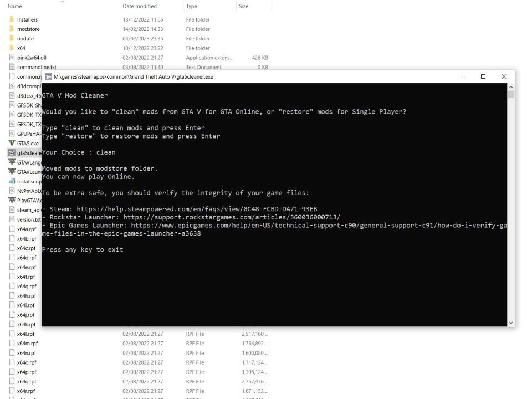The height and width of the screenshot is (399, 532).
Task: Click the 2,517,160 size value
Action: click(255, 334)
